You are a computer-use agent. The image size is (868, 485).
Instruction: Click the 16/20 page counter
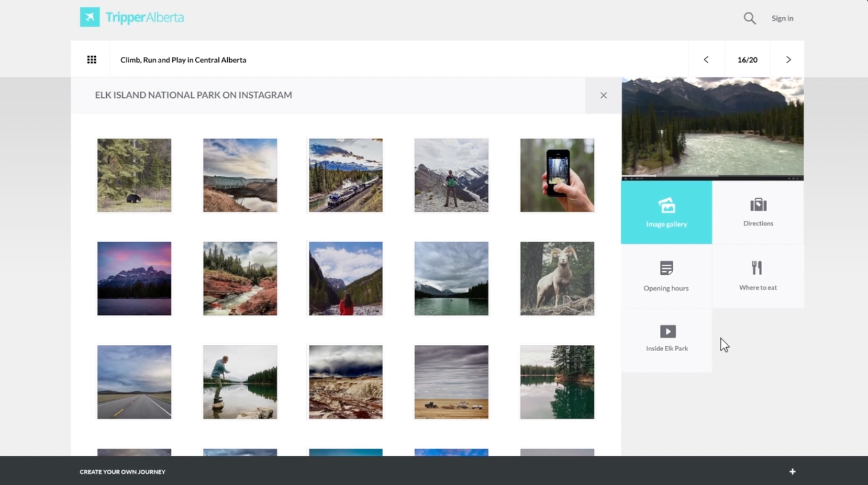pyautogui.click(x=747, y=60)
